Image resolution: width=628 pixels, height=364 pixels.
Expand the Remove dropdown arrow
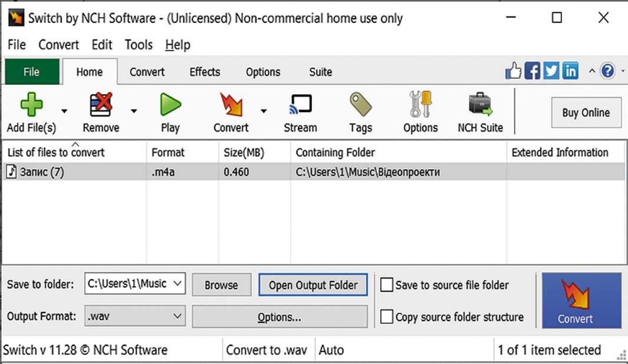[134, 111]
